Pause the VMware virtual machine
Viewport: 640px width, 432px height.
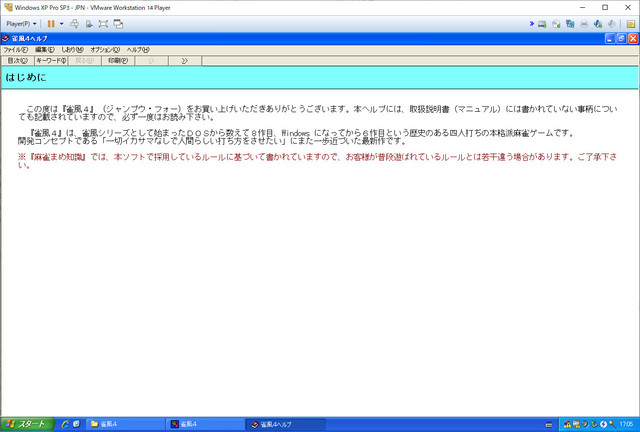click(x=51, y=24)
